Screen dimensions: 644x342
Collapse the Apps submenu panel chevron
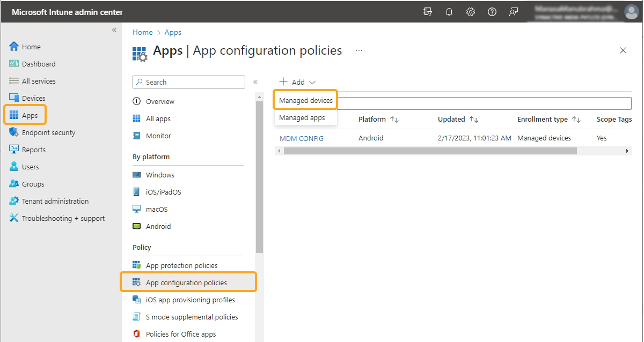pos(255,82)
